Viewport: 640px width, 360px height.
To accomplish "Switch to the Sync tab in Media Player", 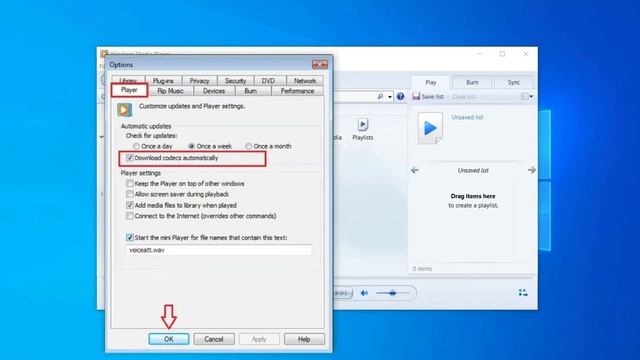I will pyautogui.click(x=513, y=82).
